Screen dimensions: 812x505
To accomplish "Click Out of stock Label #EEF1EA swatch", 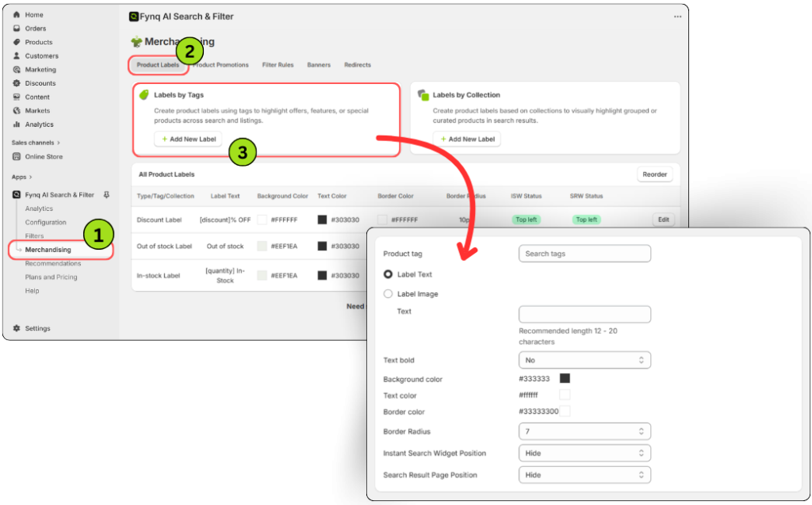I will pos(262,246).
